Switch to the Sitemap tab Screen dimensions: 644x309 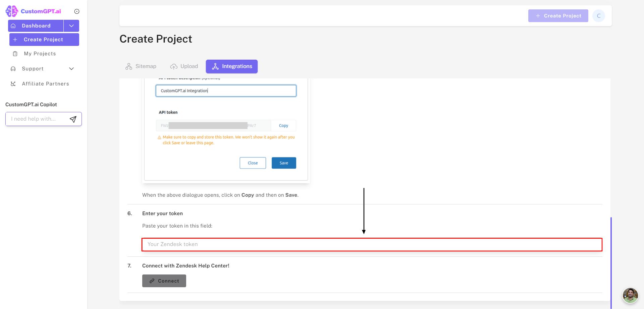(141, 66)
